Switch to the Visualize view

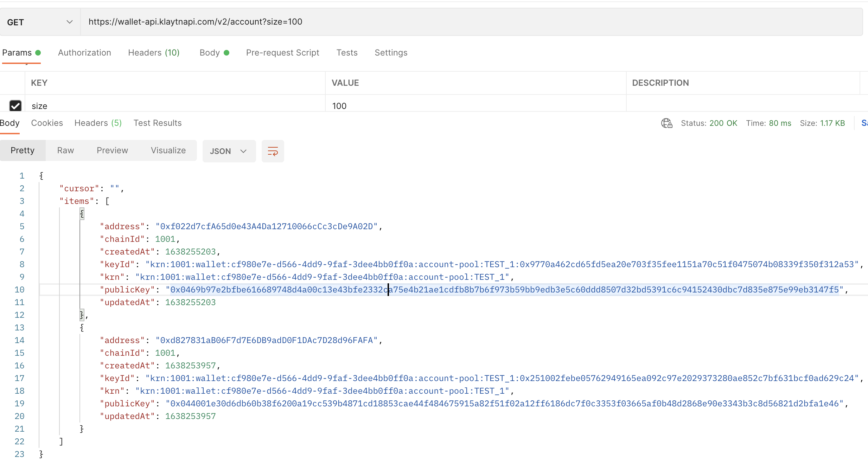[168, 150]
